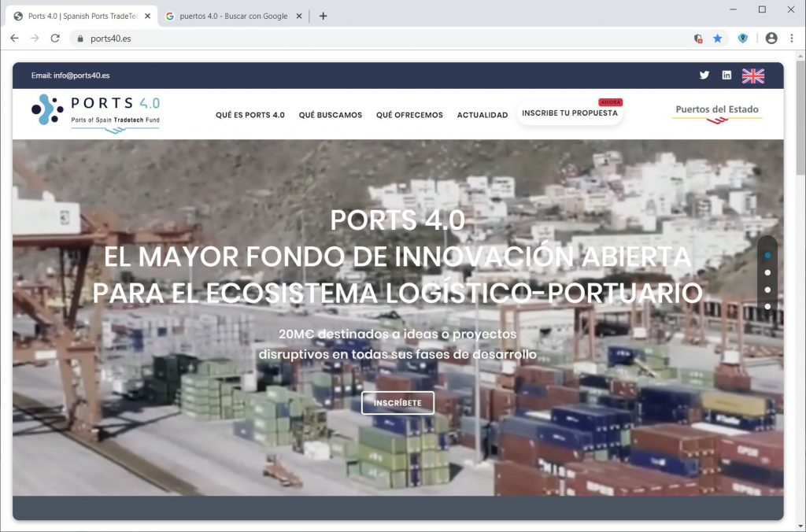Viewport: 806px width, 532px height.
Task: Maximize the Chrome window
Action: (x=762, y=9)
